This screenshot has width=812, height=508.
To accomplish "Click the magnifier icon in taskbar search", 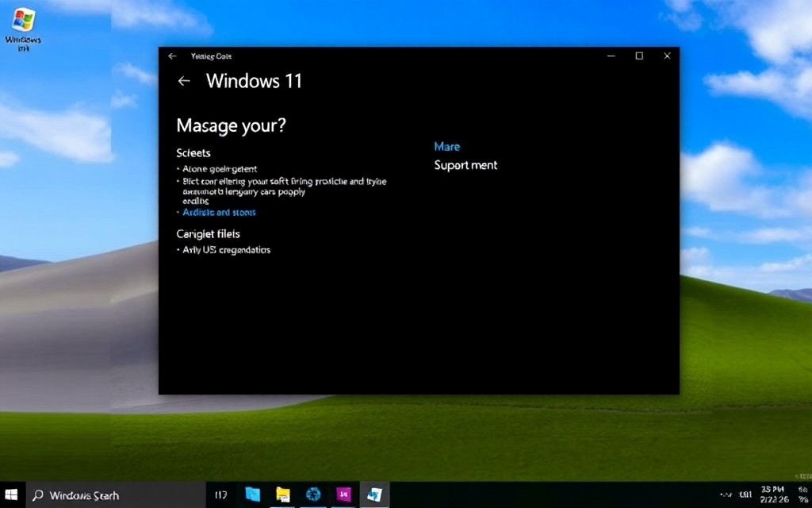I will [38, 495].
